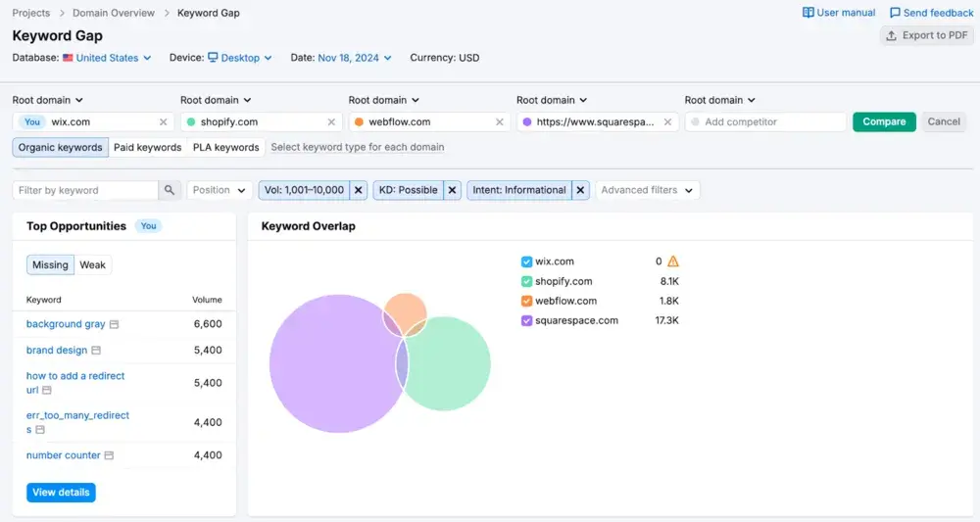The height and width of the screenshot is (522, 980).
Task: Open the err_too_many_redirects keyword link
Action: (x=77, y=422)
